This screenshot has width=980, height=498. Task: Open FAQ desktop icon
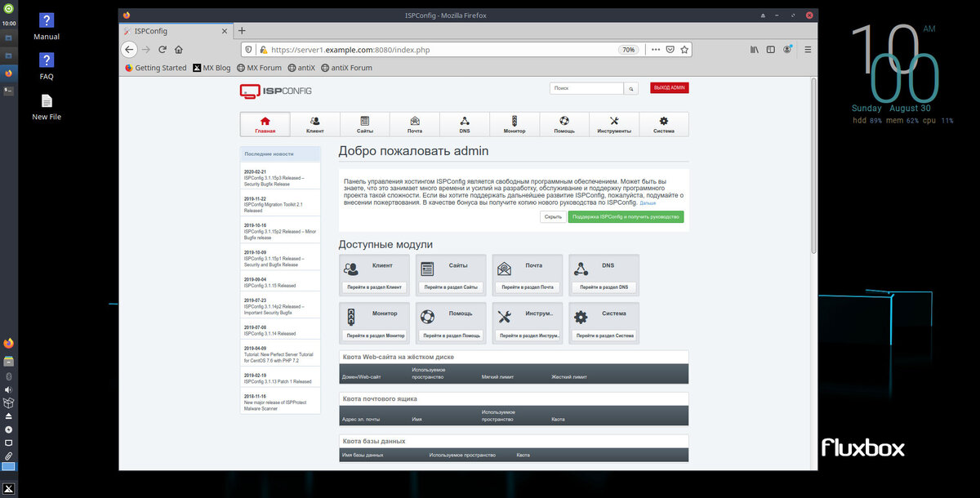[47, 66]
